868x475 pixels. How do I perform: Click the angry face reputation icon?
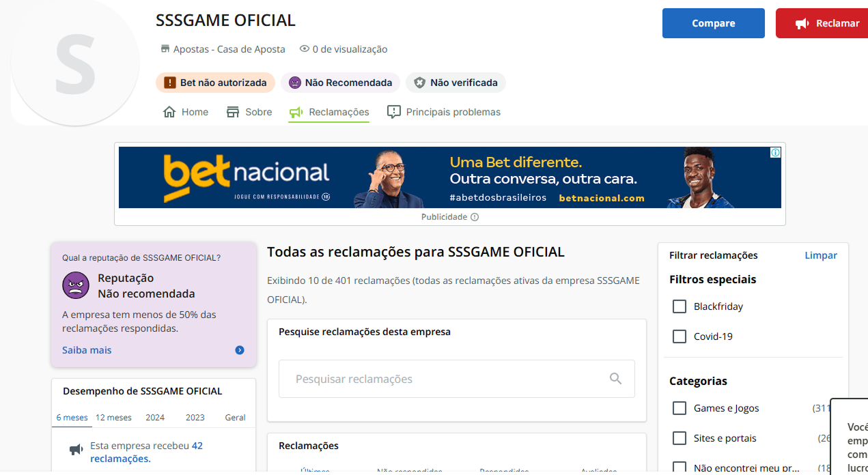coord(76,285)
